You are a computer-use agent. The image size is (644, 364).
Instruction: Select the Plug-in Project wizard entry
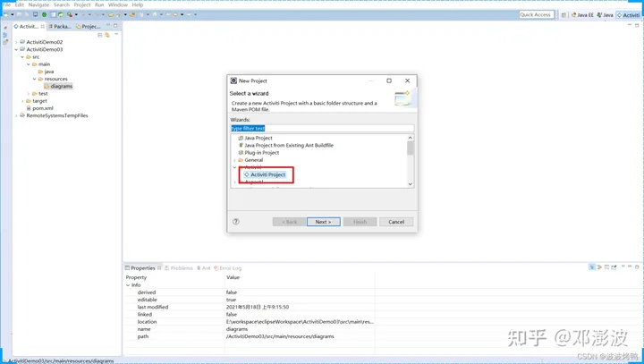tap(258, 153)
